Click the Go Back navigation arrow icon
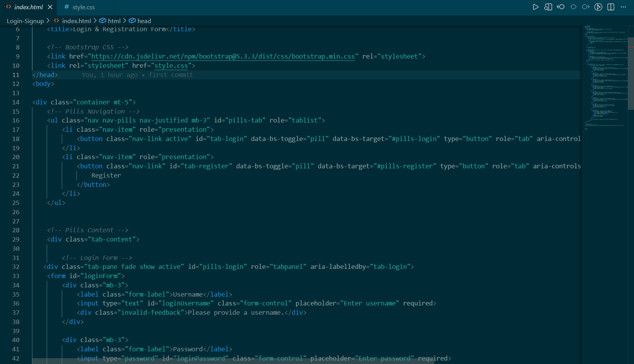 click(x=561, y=7)
